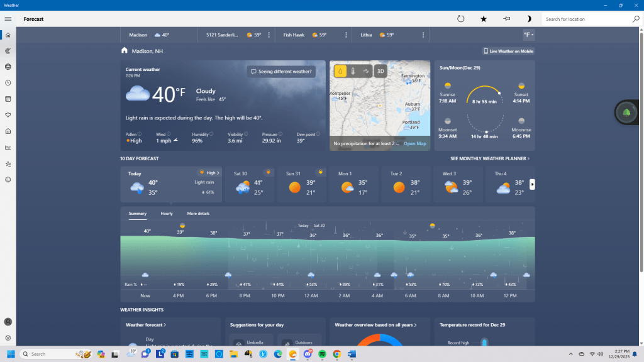Open the °F temperature unit dropdown
The height and width of the screenshot is (362, 644).
(528, 35)
